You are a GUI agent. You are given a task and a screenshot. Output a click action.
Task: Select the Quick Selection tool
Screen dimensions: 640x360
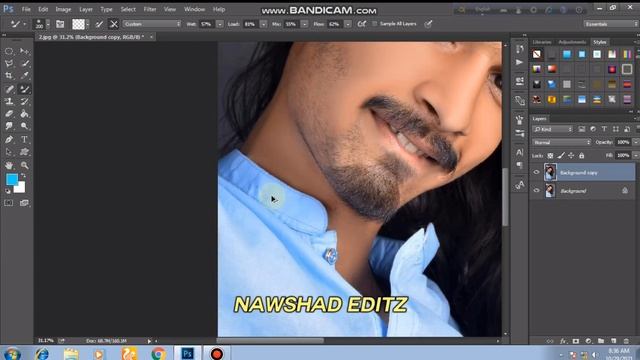coord(24,64)
